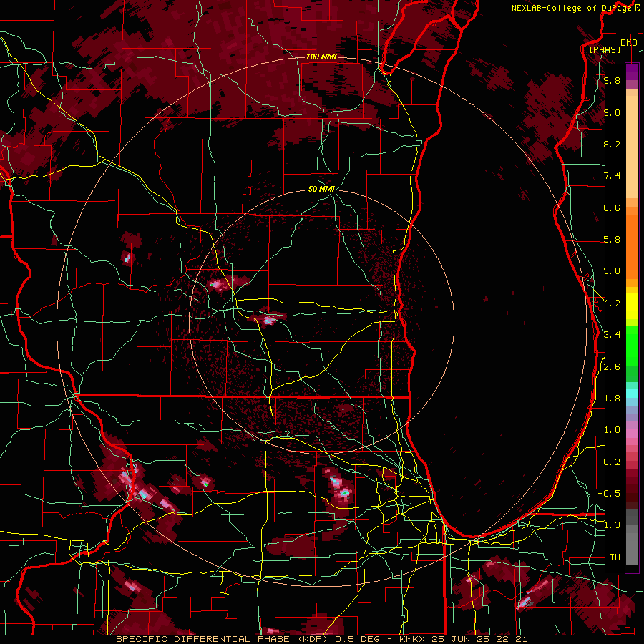Screen dimensions: 644x644
Task: Click the DKD label above the color scale
Action: coord(629,43)
